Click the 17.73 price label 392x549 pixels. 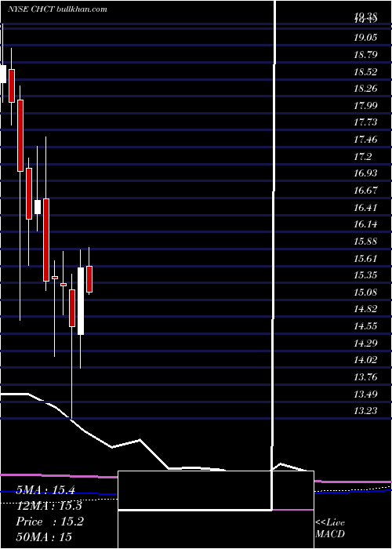[365, 122]
